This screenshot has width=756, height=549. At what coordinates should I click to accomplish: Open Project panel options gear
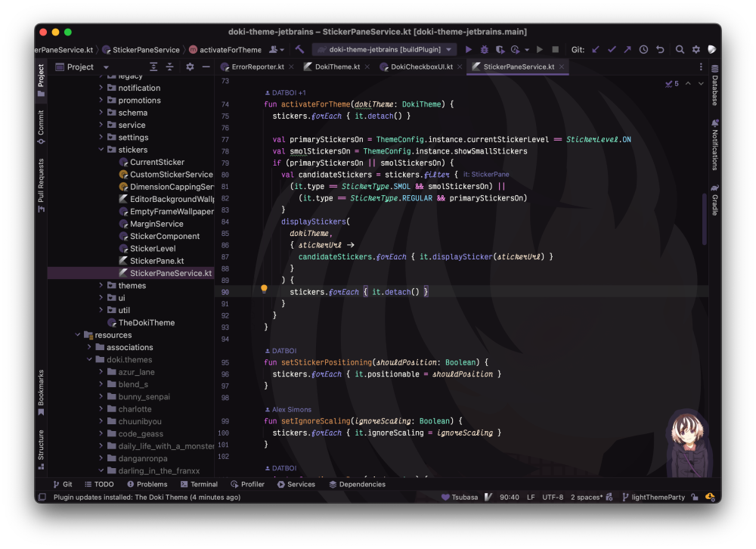tap(190, 67)
